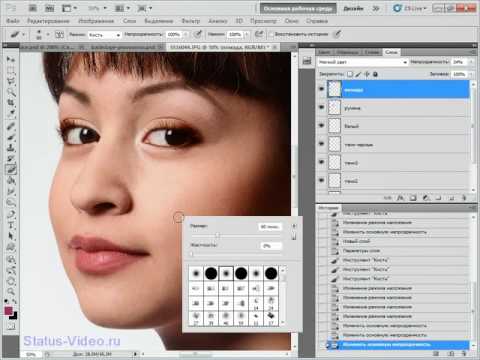This screenshot has width=480, height=360.
Task: Open the Изображение menu
Action: point(96,21)
